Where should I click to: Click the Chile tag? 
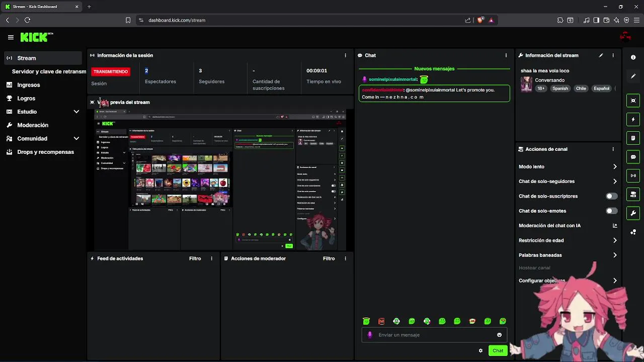(581, 88)
